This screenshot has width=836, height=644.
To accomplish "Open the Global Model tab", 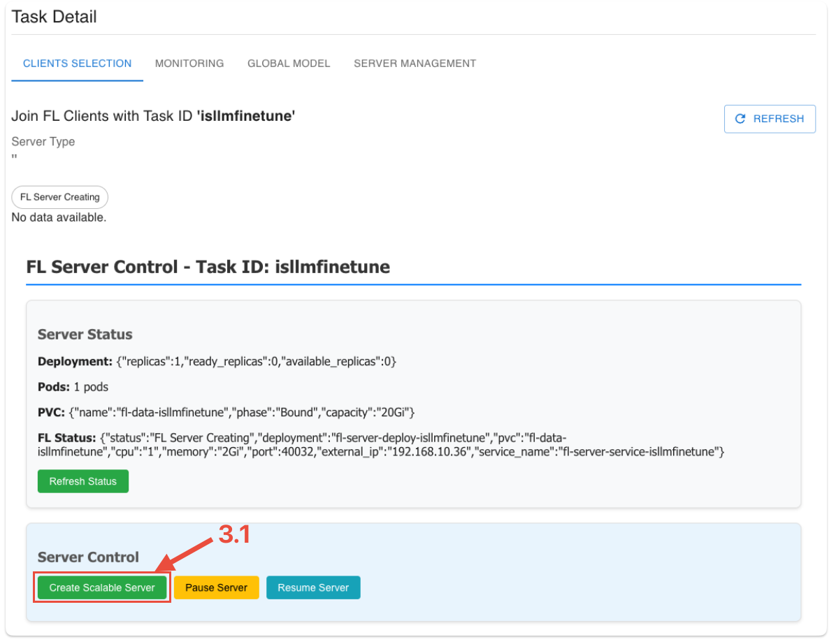I will (x=289, y=64).
